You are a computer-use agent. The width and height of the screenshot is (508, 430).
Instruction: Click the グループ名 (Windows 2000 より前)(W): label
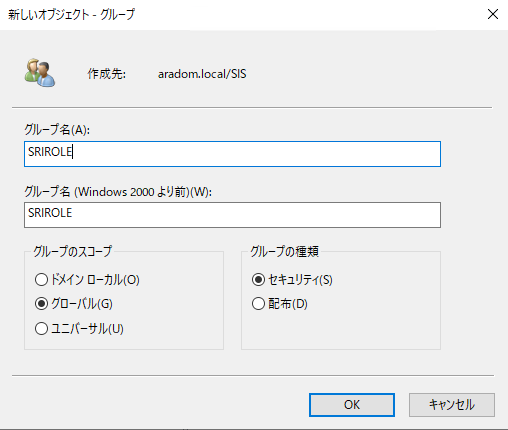coord(118,192)
